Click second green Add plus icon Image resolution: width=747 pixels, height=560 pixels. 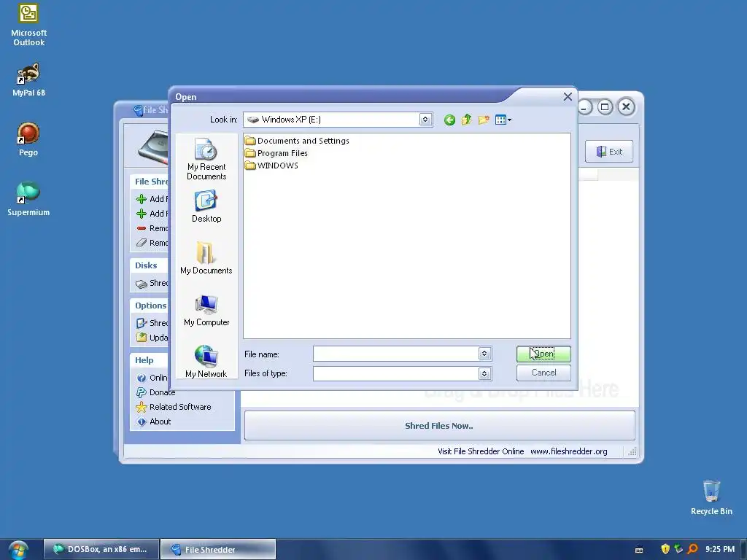click(142, 214)
